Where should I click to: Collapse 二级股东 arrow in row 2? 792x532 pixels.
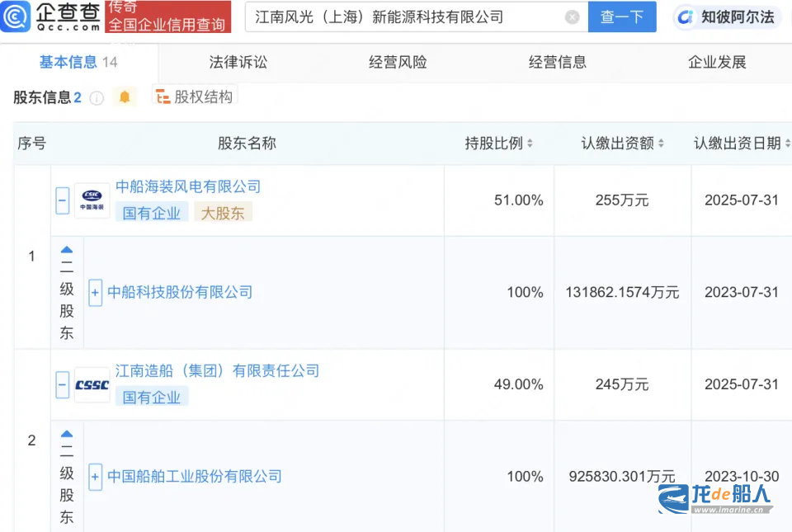click(x=67, y=434)
